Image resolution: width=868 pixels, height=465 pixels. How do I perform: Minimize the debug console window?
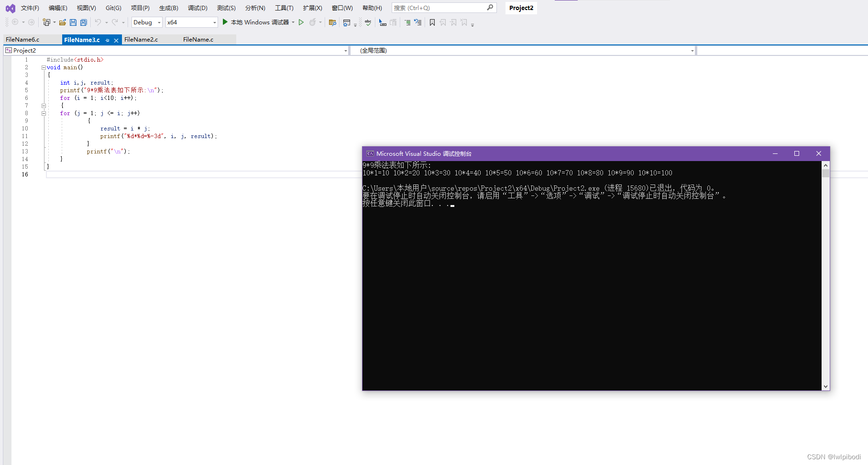[x=775, y=153]
